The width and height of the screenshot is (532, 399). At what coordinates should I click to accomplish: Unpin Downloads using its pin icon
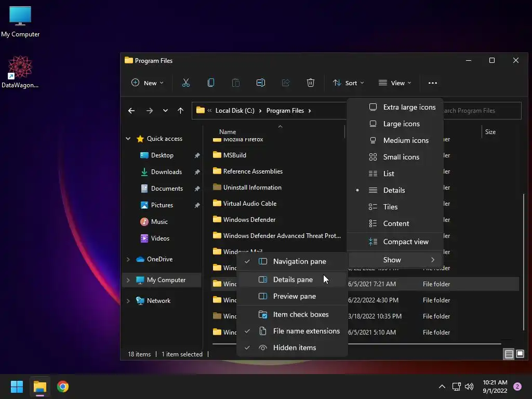[197, 172]
